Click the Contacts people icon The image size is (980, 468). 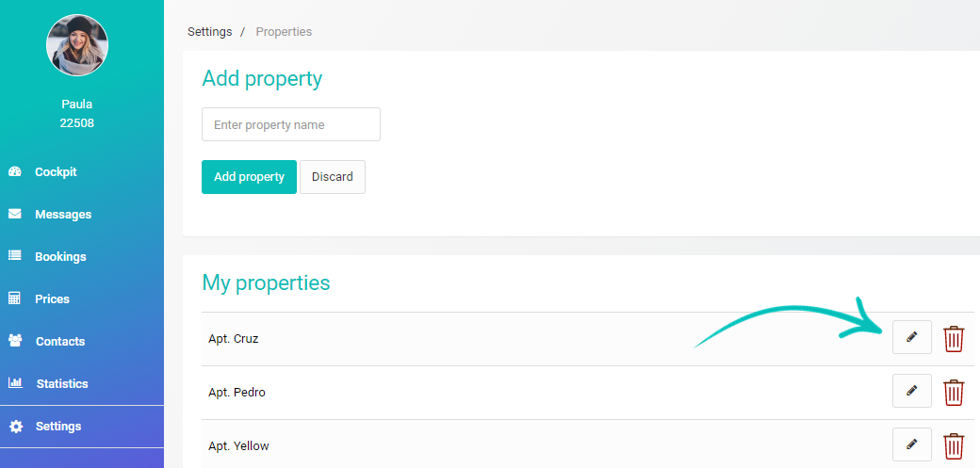[15, 341]
